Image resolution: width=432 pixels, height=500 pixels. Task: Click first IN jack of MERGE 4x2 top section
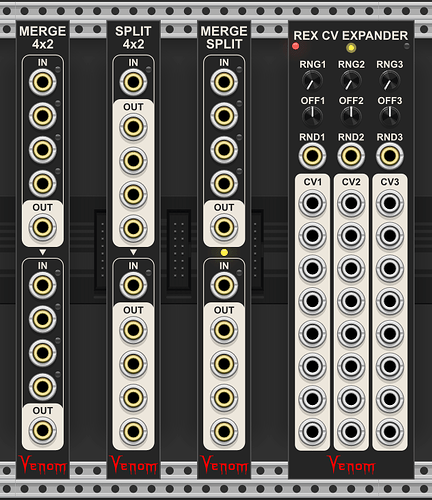coord(42,82)
